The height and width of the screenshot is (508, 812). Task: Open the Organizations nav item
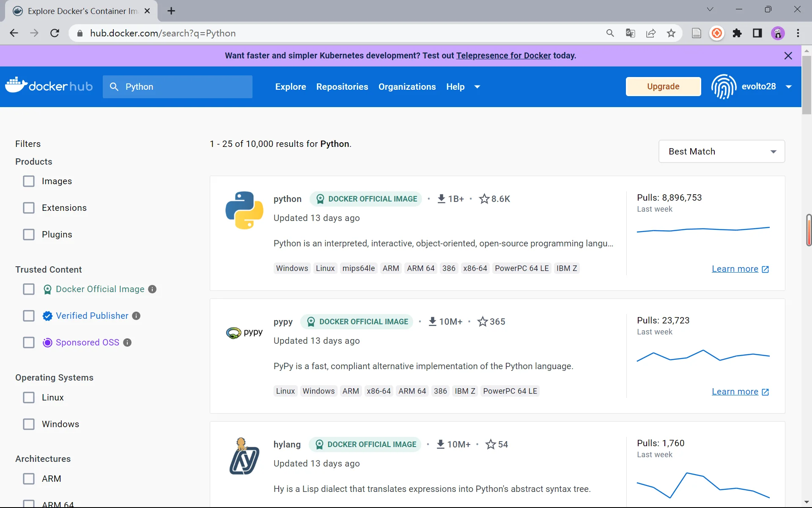(x=407, y=87)
